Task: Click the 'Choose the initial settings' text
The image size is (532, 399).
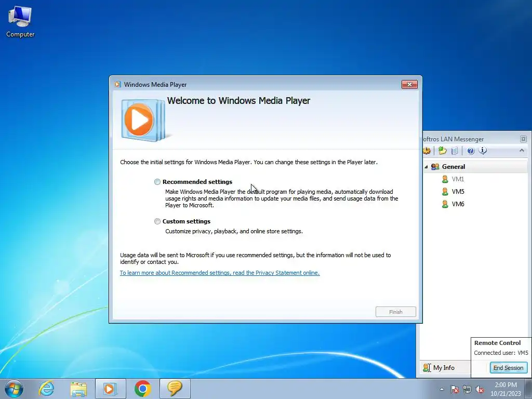Action: coord(249,162)
